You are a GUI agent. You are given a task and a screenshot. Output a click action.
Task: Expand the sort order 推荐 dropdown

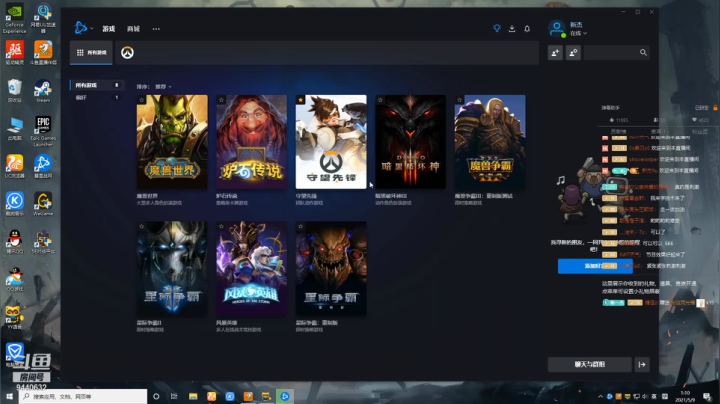tap(163, 86)
